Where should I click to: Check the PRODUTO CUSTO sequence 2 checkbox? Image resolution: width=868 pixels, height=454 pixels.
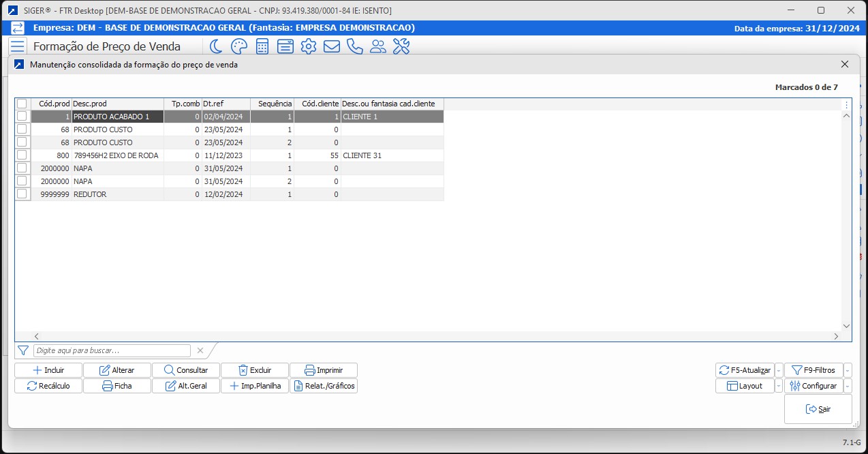pos(22,142)
